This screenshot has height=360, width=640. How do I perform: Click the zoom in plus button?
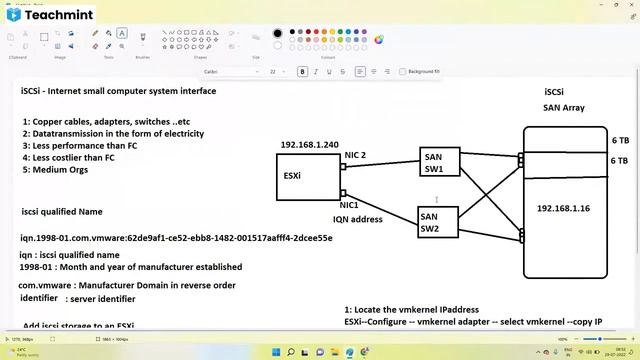[x=633, y=339]
